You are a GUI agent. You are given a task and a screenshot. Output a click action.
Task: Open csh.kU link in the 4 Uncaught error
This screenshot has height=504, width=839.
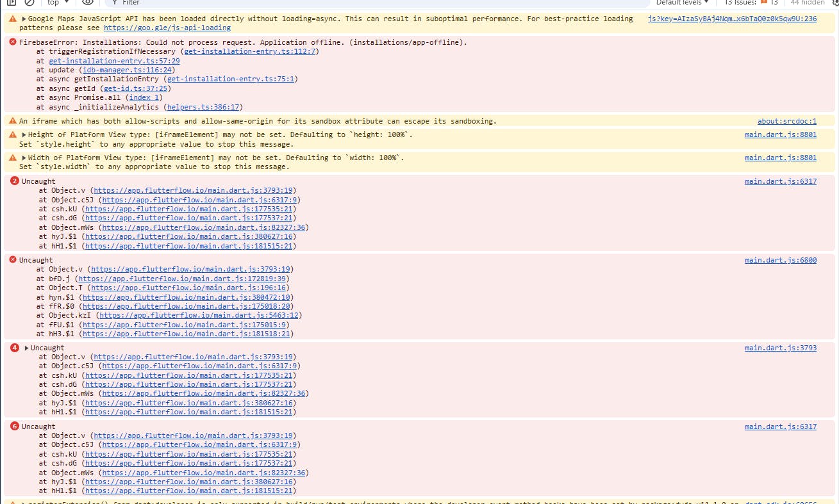(190, 375)
